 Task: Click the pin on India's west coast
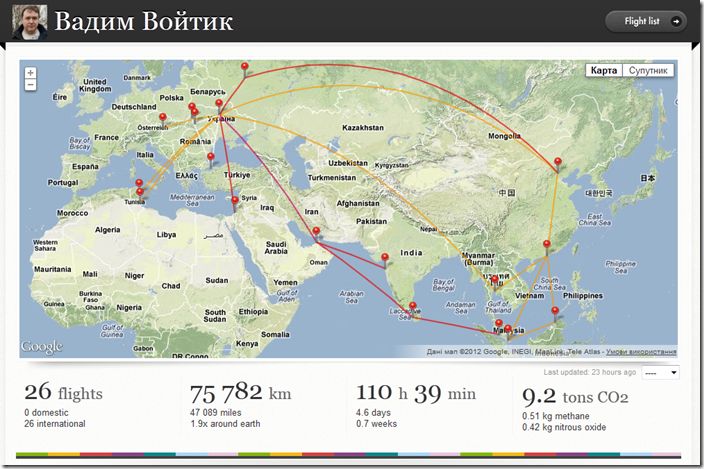[x=385, y=258]
